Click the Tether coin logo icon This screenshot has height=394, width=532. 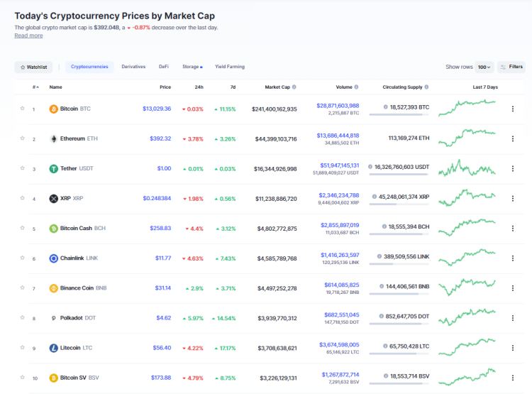tap(54, 169)
